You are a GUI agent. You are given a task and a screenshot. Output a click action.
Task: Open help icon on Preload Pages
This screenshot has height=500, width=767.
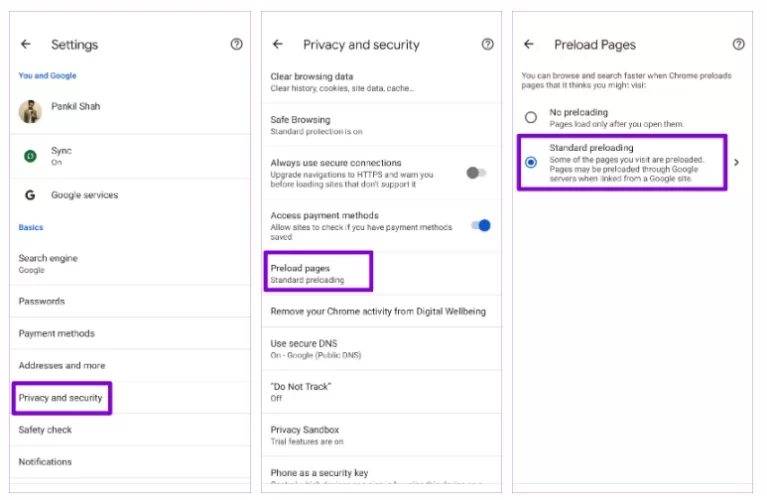[x=738, y=44]
